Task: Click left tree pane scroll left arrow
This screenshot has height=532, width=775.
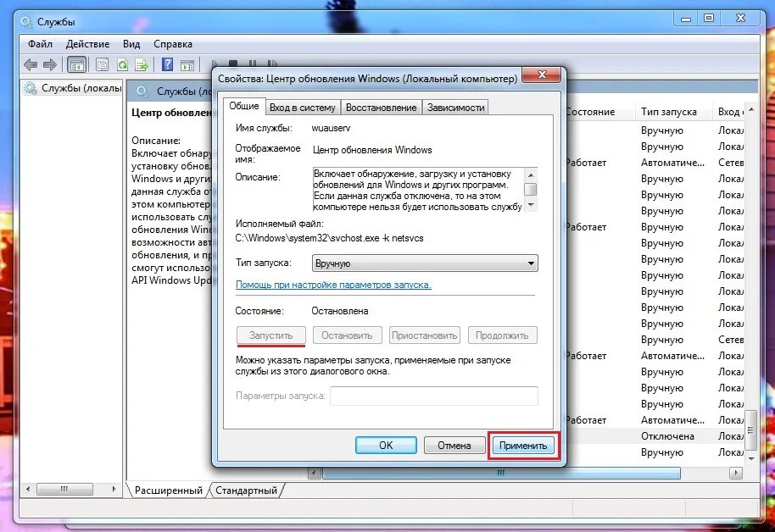Action: click(x=28, y=489)
